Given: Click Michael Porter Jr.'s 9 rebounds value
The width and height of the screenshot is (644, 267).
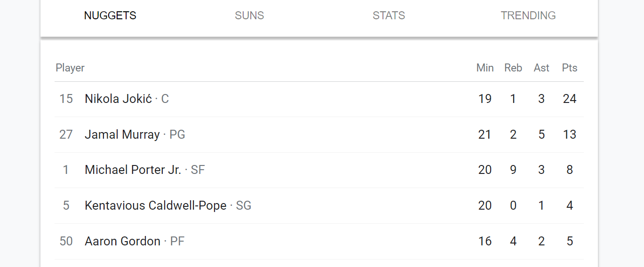Looking at the screenshot, I should tap(513, 170).
